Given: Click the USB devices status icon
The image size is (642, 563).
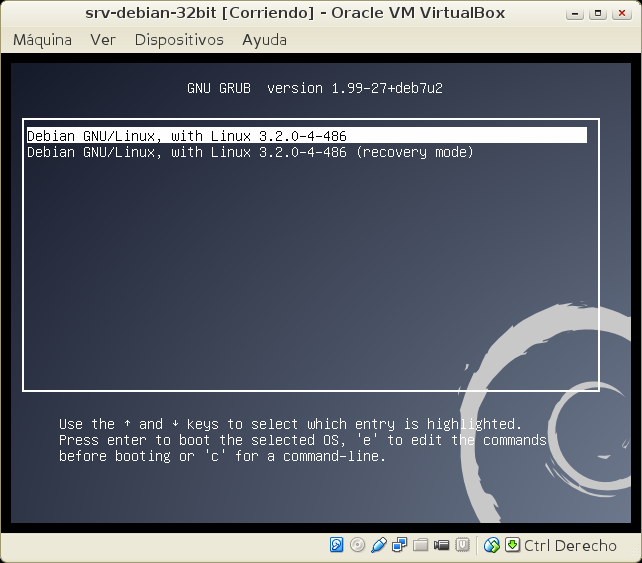Looking at the screenshot, I should point(379,545).
